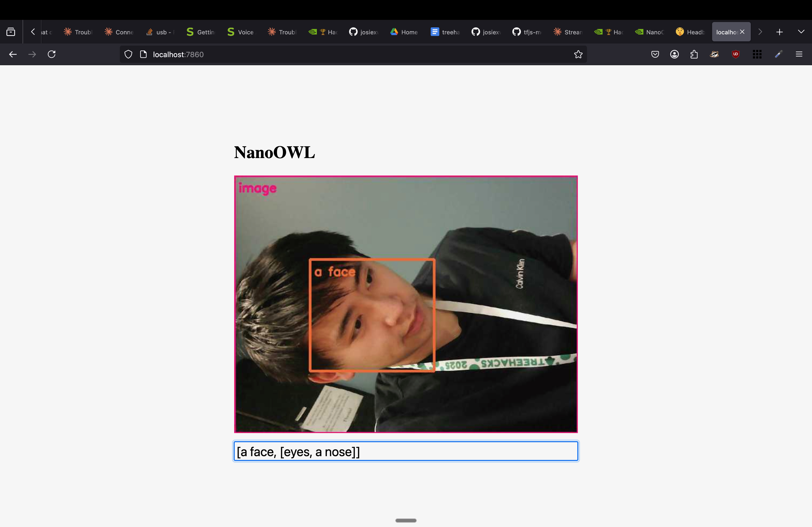Click the prompt text input field

pyautogui.click(x=405, y=451)
